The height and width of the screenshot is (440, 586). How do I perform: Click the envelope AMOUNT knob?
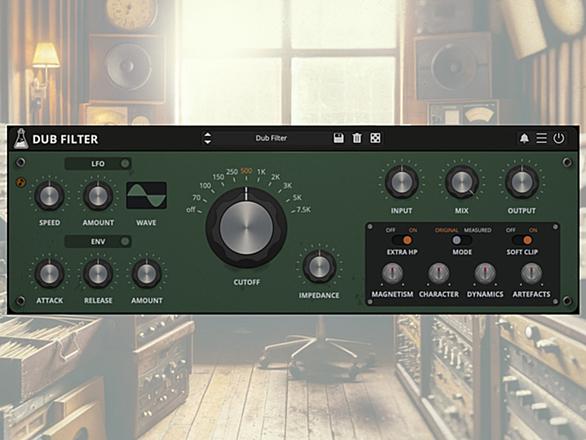click(x=146, y=274)
